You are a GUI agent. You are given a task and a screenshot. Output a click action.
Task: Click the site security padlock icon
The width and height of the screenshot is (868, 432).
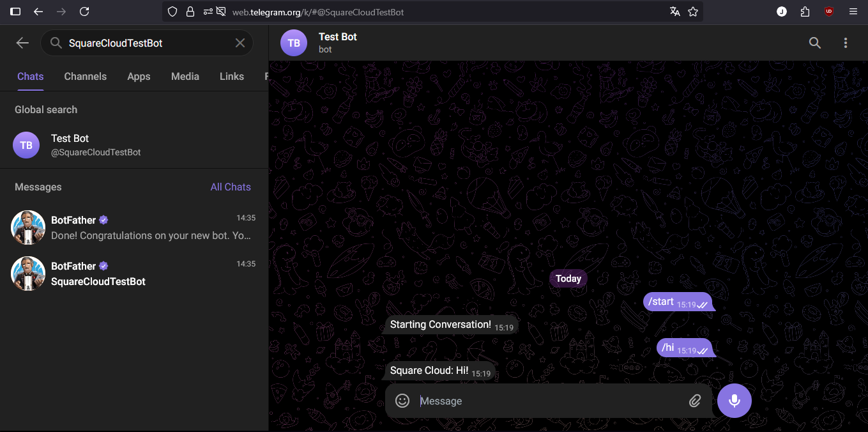(x=190, y=12)
